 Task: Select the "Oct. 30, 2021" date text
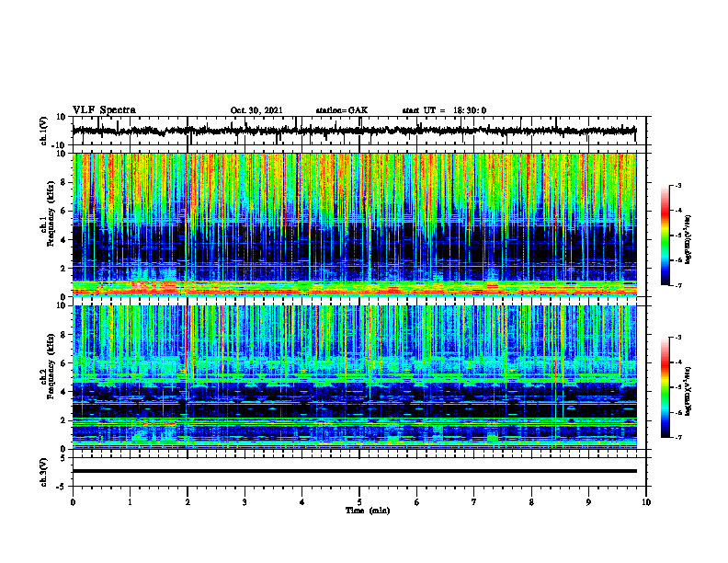pos(256,110)
